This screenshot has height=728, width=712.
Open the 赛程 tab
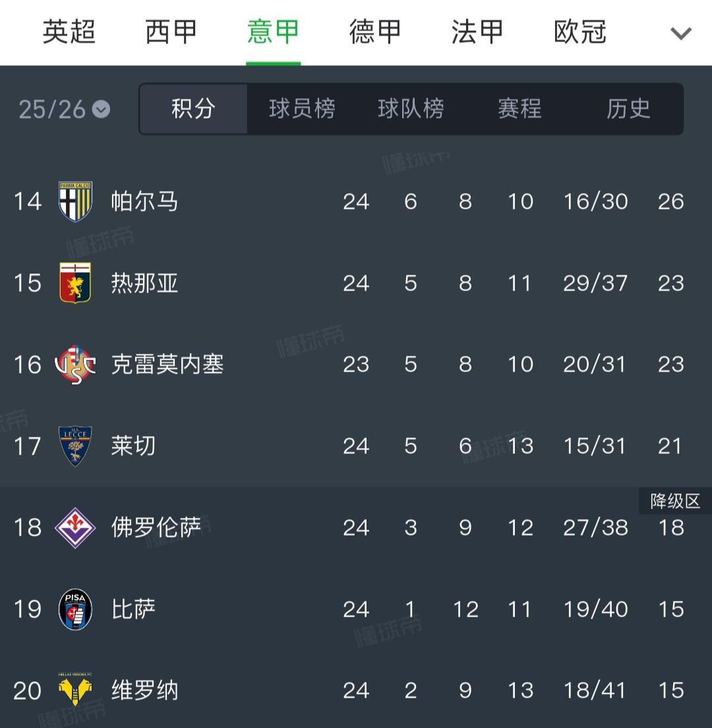tap(518, 109)
